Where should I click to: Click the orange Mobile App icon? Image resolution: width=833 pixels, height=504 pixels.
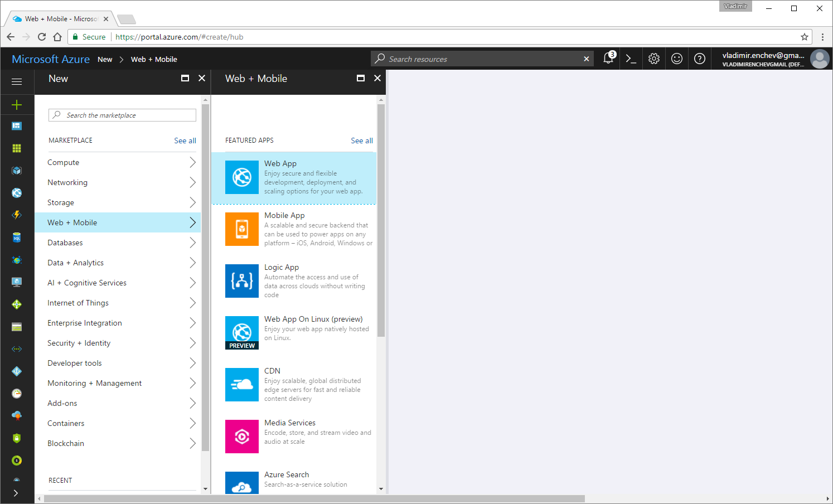point(242,229)
